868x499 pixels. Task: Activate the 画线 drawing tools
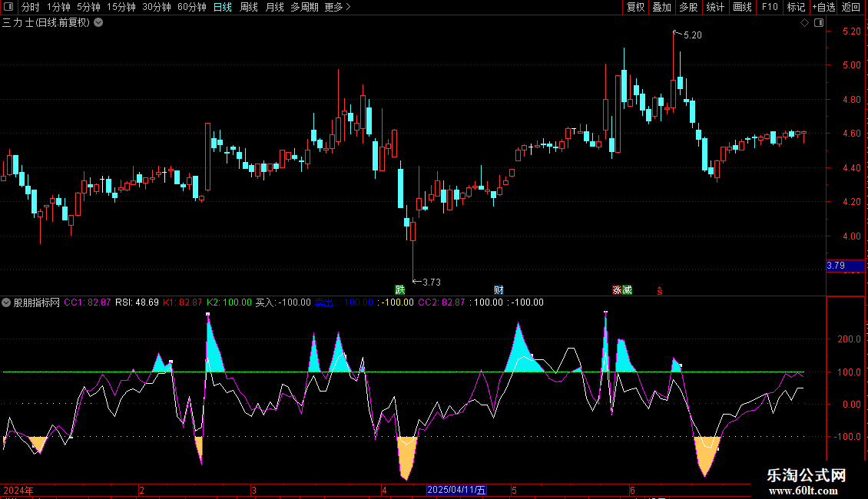point(742,7)
